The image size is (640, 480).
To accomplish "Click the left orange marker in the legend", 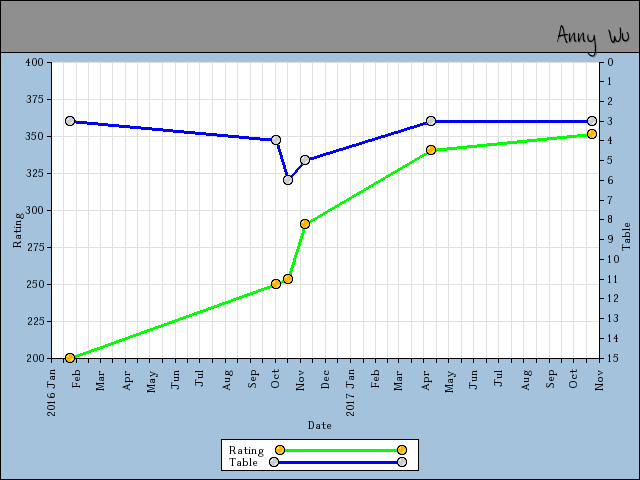I will pyautogui.click(x=280, y=450).
